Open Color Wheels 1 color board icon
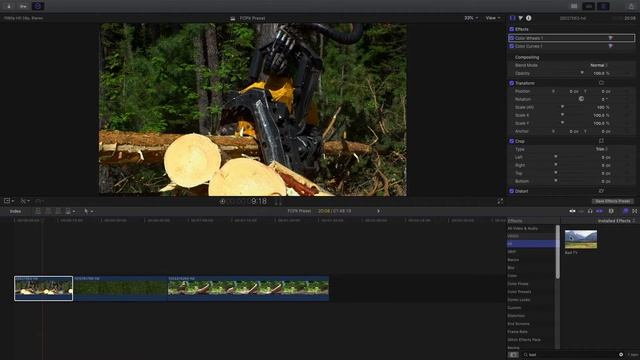Viewport: 640px width, 360px height. [611, 38]
